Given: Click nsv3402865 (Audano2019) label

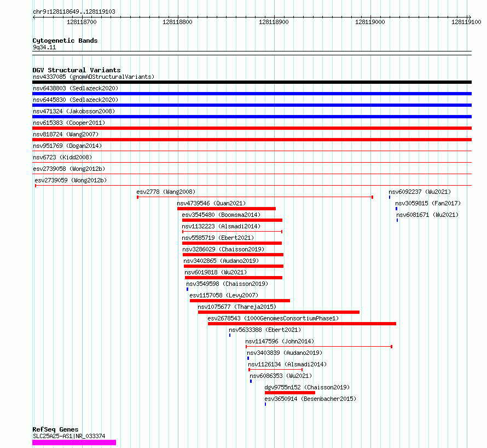Looking at the screenshot, I should [x=221, y=261].
